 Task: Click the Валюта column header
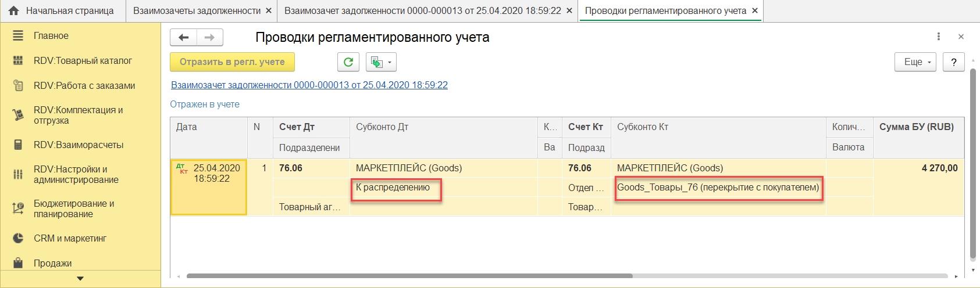pos(849,147)
